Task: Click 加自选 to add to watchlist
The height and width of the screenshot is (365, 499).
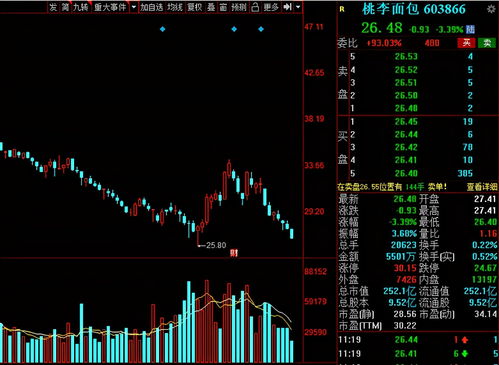Action: click(152, 7)
